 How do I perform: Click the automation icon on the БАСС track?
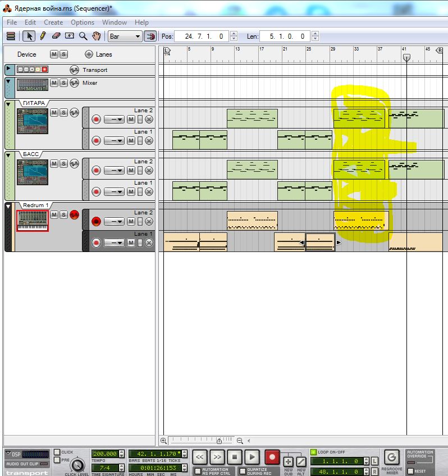[74, 164]
